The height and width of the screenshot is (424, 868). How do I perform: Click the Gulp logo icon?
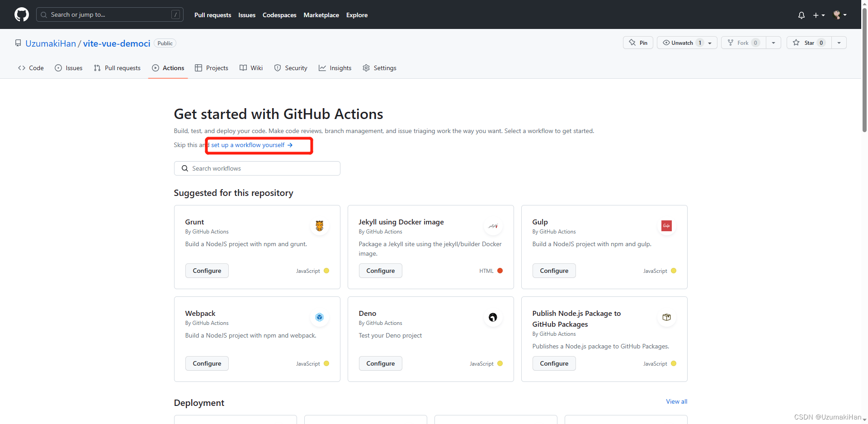[x=666, y=225]
